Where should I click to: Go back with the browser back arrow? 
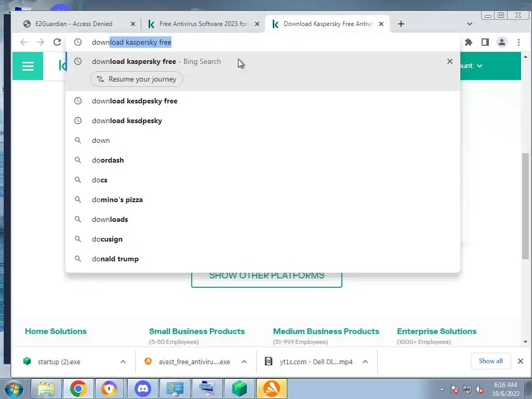coord(24,42)
